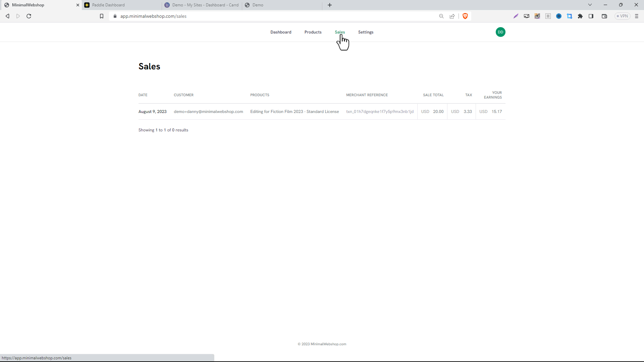
Task: Click the tax amount USD 3.33
Action: point(461,112)
